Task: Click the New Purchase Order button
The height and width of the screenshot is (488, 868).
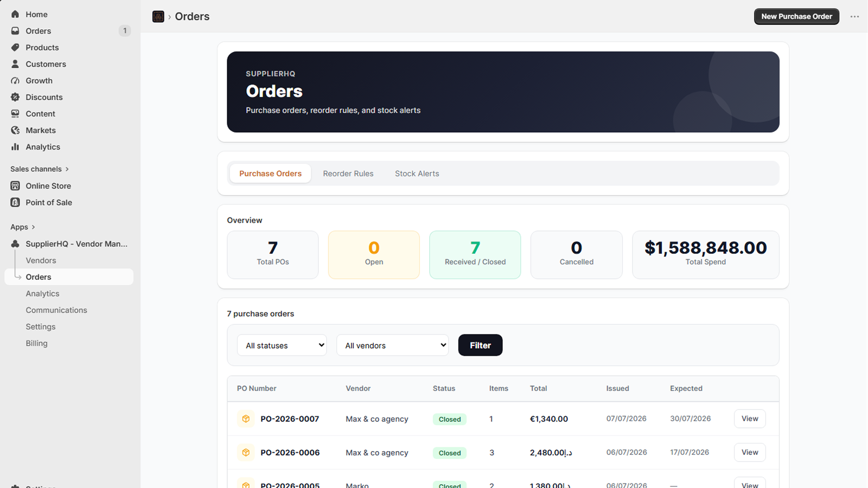Action: (796, 16)
